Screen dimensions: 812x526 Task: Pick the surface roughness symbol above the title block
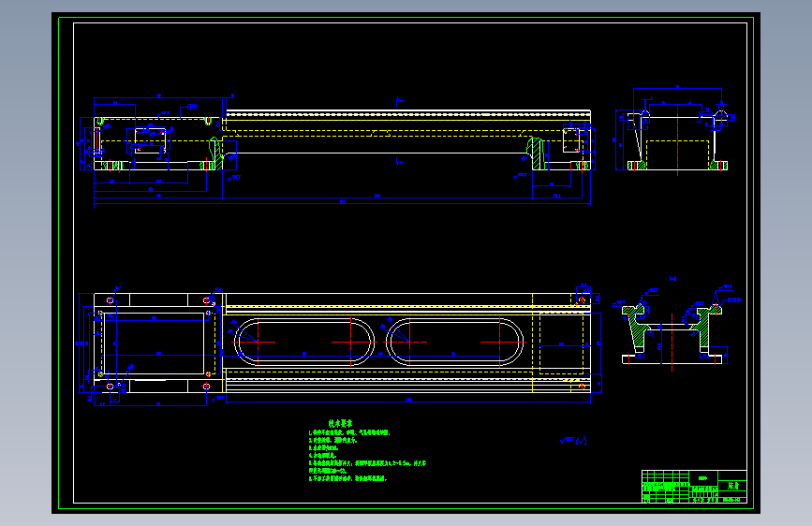573,441
